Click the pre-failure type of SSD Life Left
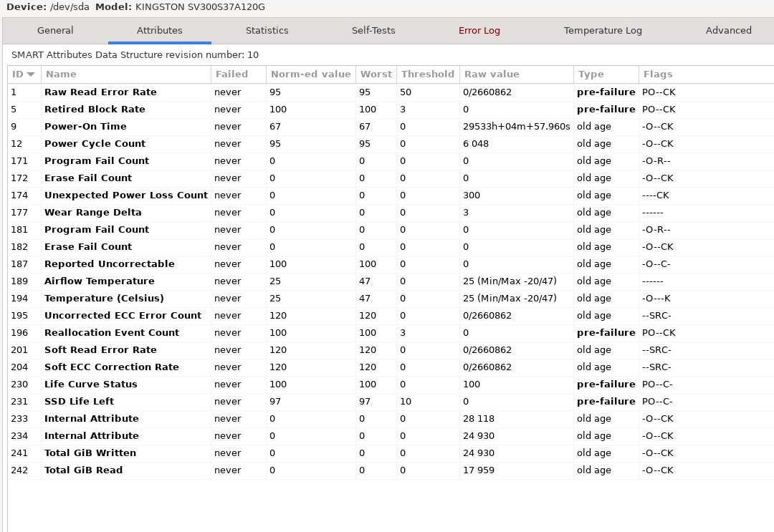The width and height of the screenshot is (774, 532). coord(606,402)
